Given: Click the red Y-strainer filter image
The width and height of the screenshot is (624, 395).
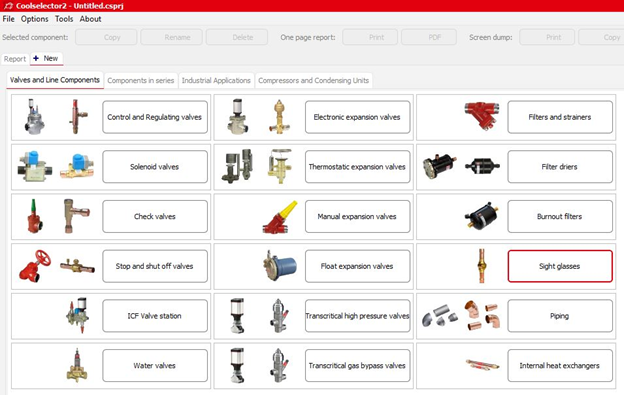Looking at the screenshot, I should [482, 116].
